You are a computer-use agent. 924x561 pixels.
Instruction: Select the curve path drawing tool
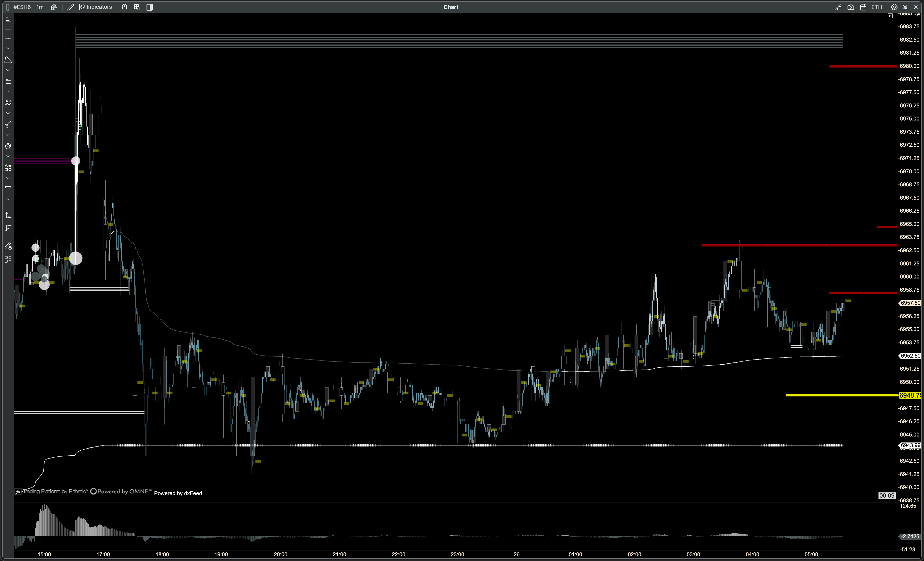tap(8, 125)
